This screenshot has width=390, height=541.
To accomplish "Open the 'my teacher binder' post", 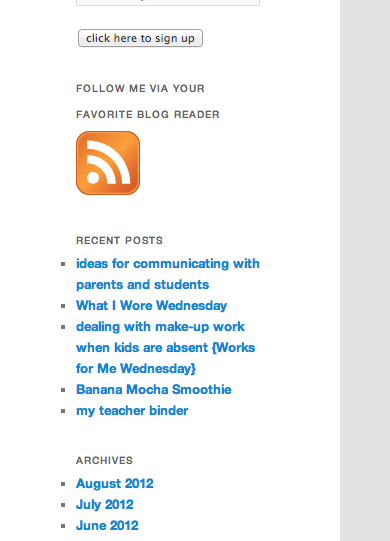I will 132,411.
